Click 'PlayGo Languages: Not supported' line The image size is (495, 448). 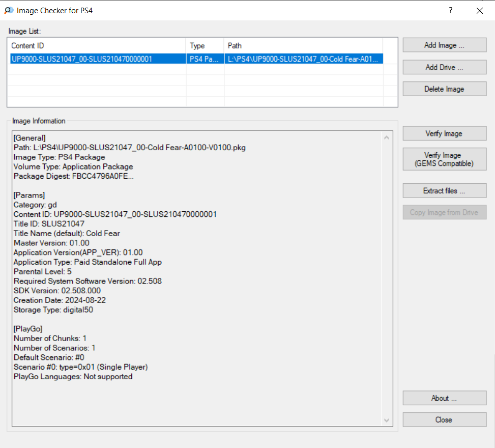click(73, 377)
